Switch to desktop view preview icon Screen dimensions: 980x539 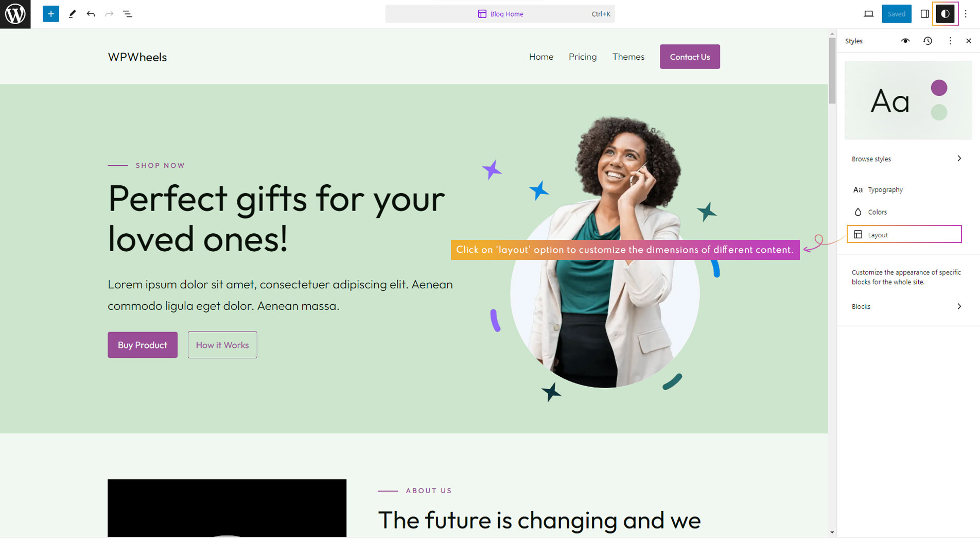click(x=868, y=14)
